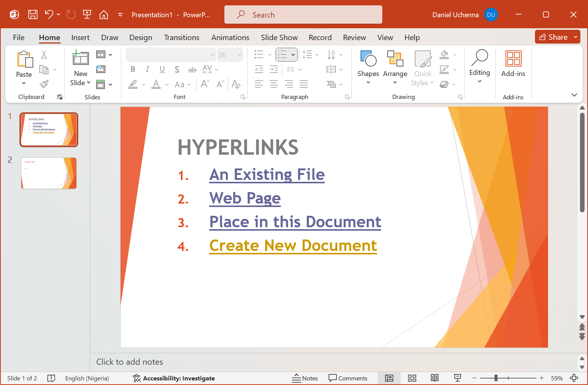Click the Center alignment icon

click(274, 84)
